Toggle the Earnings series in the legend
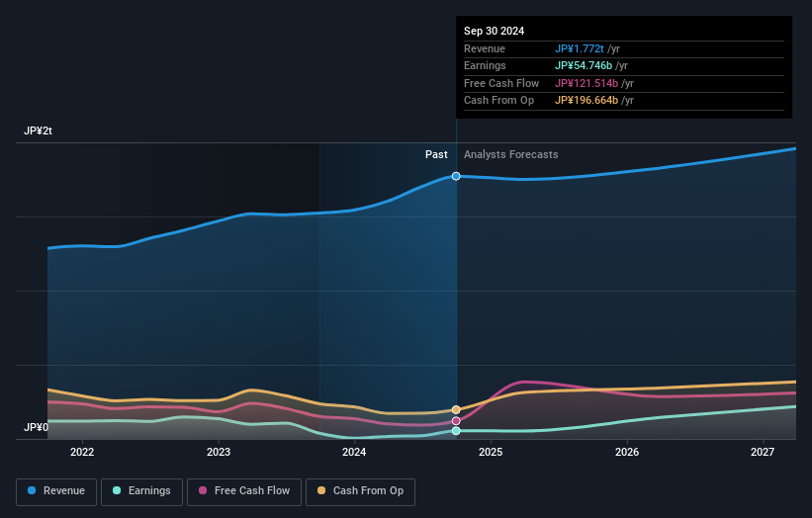Viewport: 812px width, 518px height. 141,491
